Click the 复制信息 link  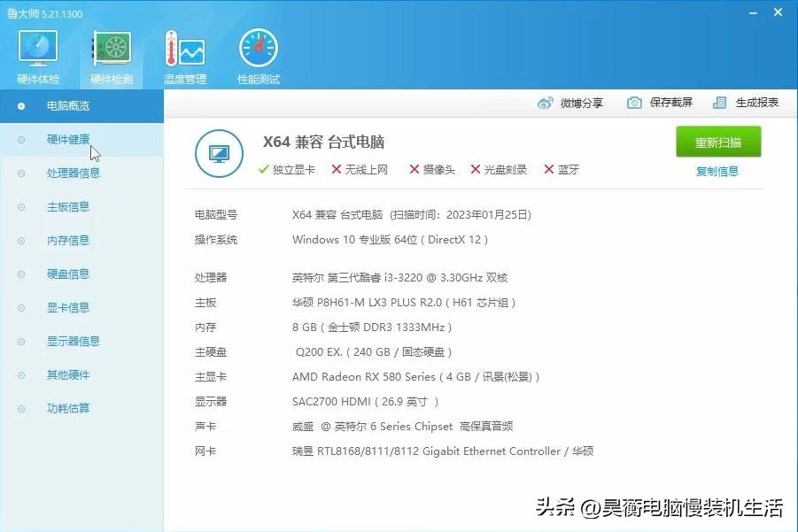pos(717,171)
